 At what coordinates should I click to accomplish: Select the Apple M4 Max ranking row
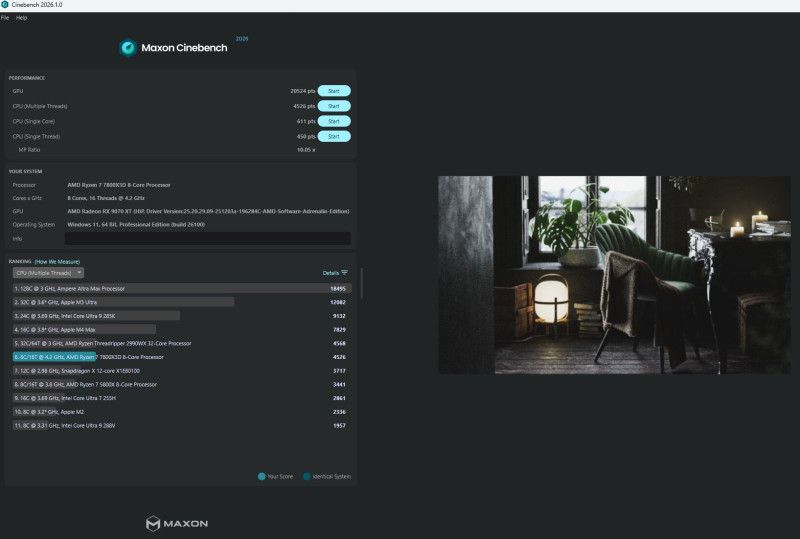(x=182, y=330)
